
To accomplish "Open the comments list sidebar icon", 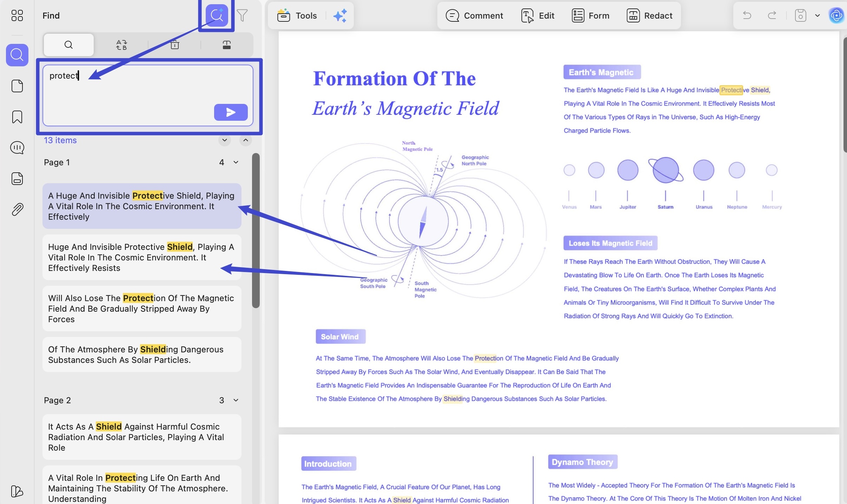I will pyautogui.click(x=17, y=148).
